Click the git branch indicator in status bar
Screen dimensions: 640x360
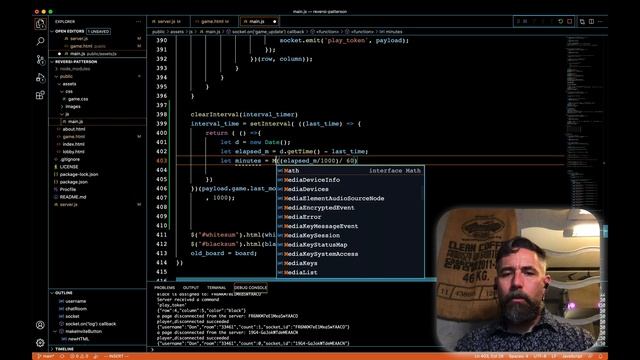click(46, 356)
